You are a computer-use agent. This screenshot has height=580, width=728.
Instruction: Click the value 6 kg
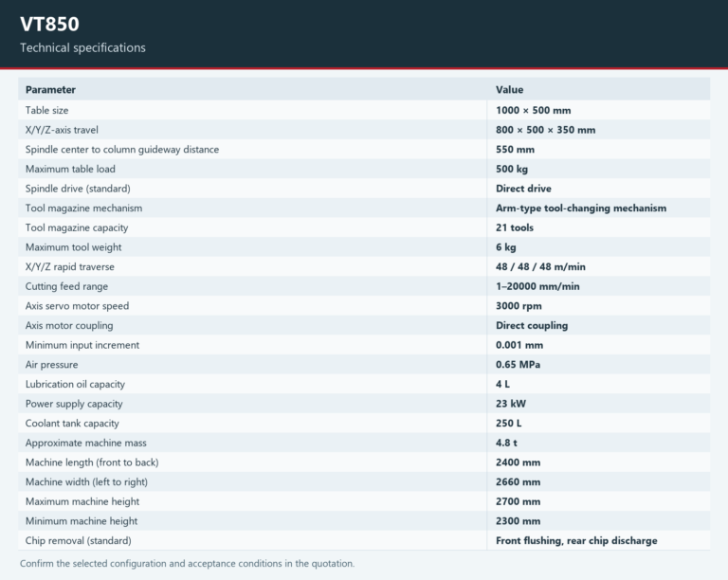click(x=505, y=247)
